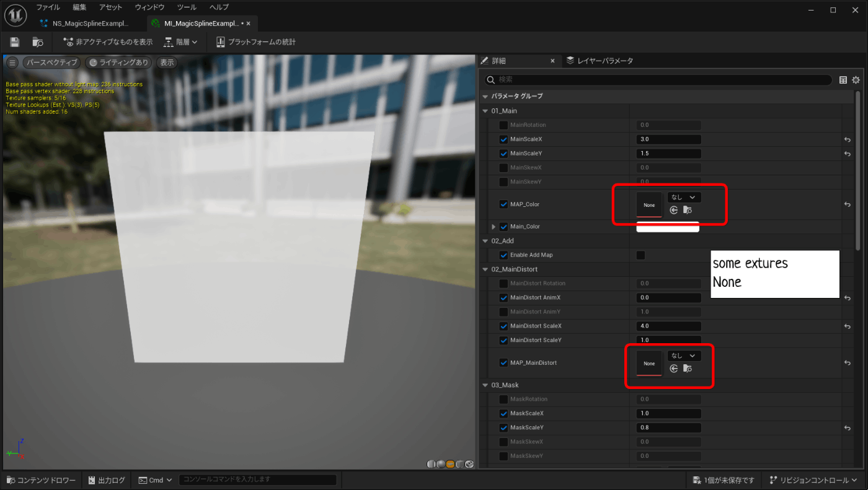Click the 表示 show button
Image resolution: width=868 pixels, height=490 pixels.
(x=167, y=63)
